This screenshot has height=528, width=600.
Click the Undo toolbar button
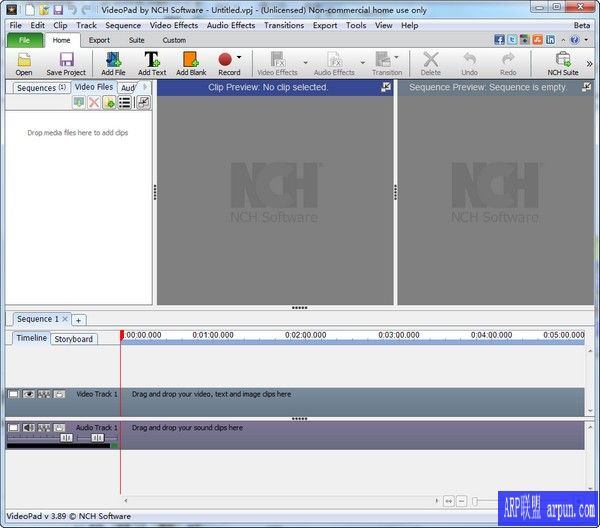[x=470, y=64]
